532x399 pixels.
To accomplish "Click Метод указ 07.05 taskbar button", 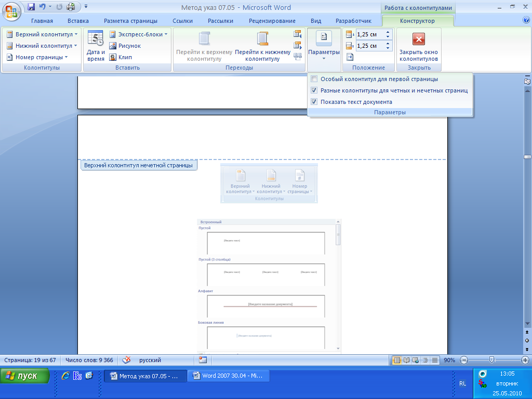I will pos(145,376).
